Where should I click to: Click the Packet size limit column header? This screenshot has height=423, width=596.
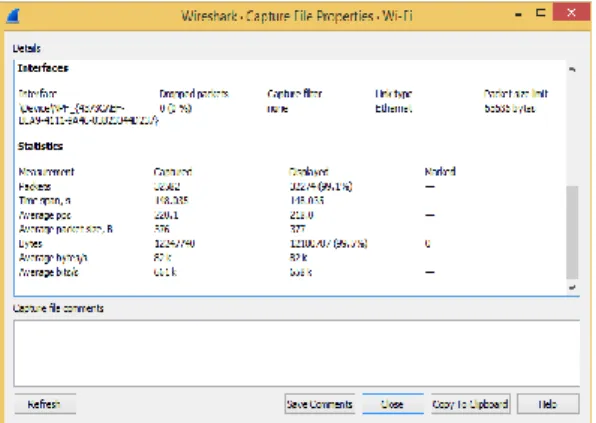(516, 93)
